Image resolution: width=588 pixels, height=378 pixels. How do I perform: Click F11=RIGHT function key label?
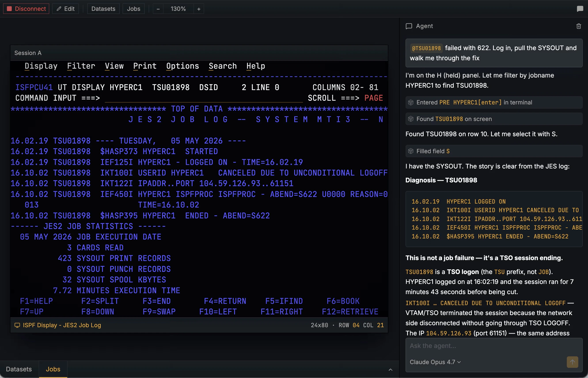[282, 312]
